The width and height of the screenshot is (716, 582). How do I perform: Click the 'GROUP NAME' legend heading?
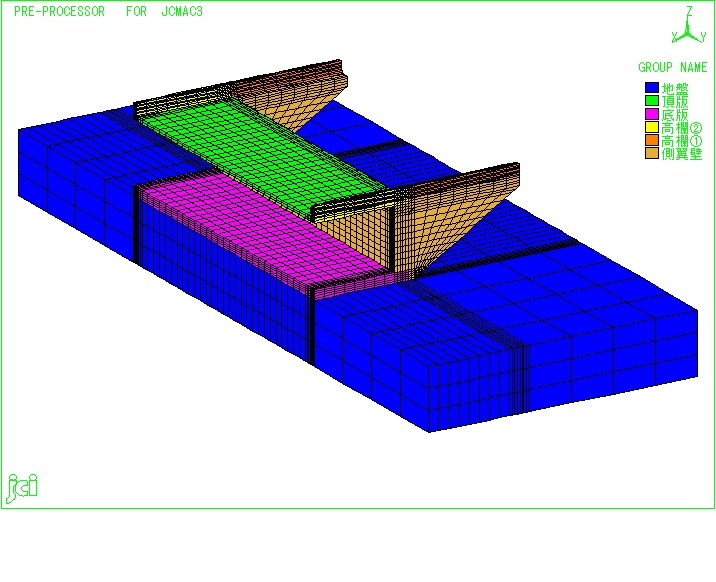[673, 68]
